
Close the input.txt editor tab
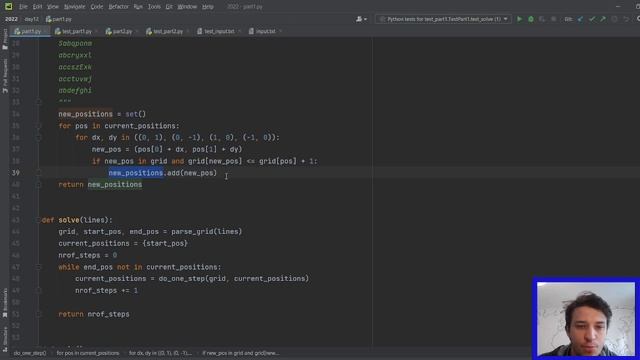click(280, 31)
